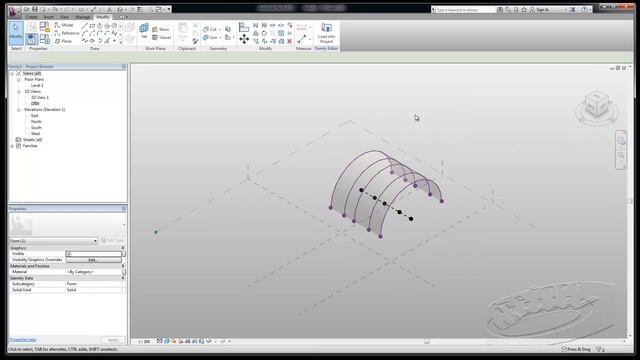Select the {3D} view in Project Browser

coord(35,104)
